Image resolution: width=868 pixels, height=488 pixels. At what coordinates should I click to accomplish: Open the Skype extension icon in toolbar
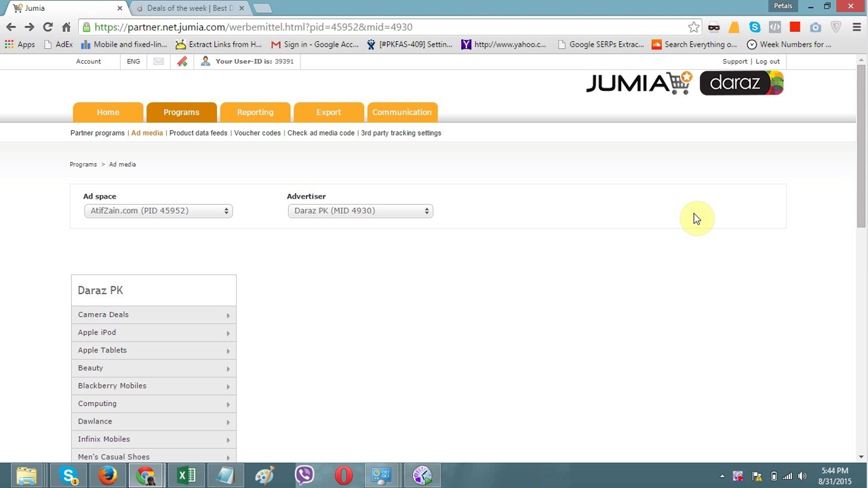(754, 27)
